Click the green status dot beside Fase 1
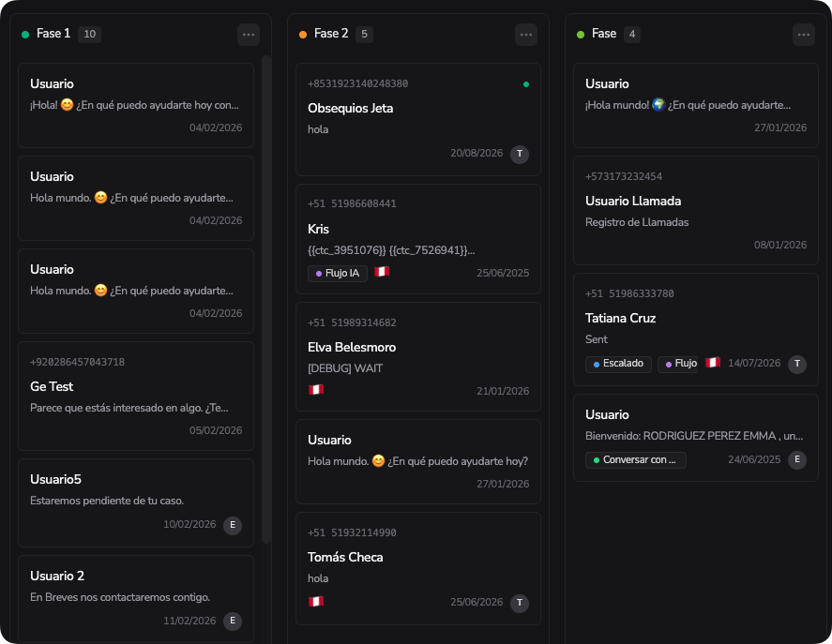The image size is (832, 644). click(x=25, y=35)
